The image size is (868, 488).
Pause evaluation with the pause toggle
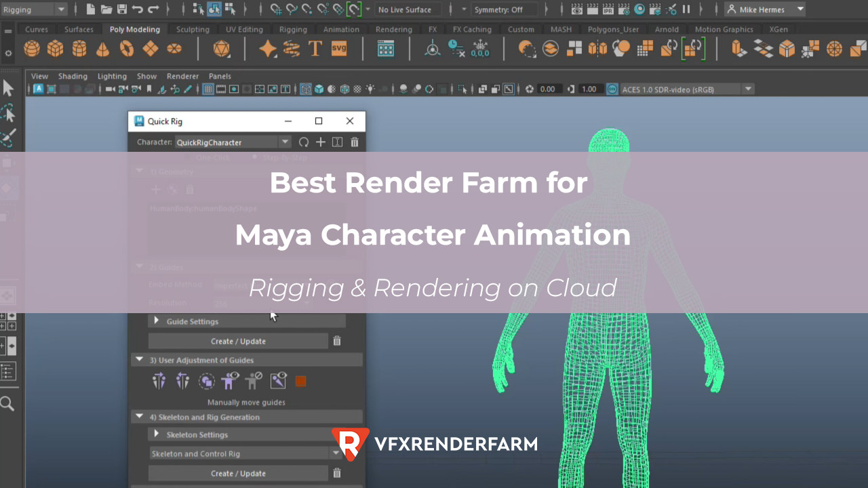click(686, 9)
